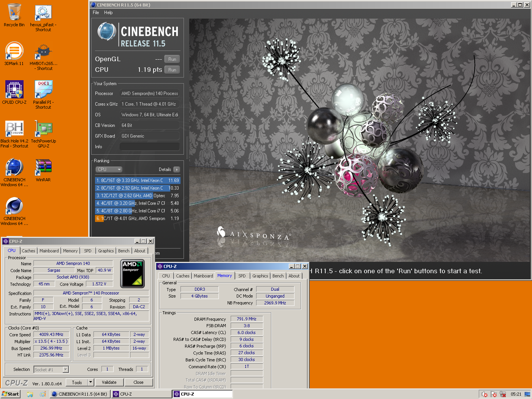Select ranking row 3 AMD Opteron 7.95
The width and height of the screenshot is (532, 399).
pos(137,196)
